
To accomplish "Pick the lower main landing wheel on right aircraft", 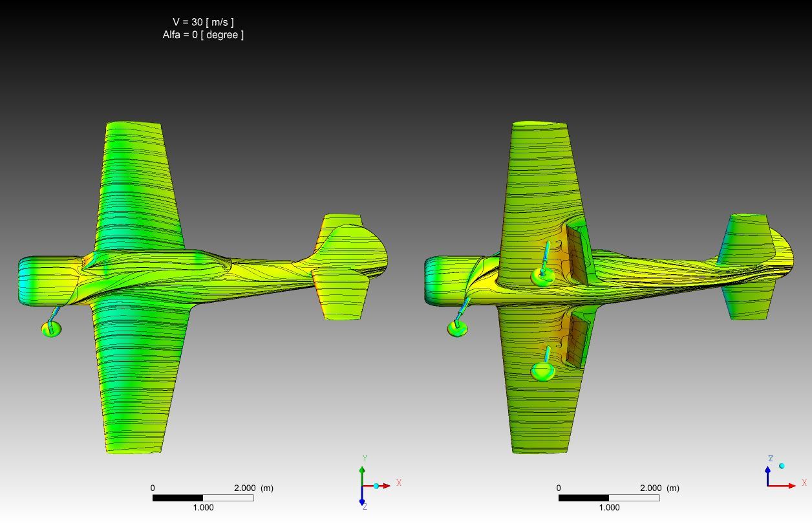I will [x=542, y=371].
